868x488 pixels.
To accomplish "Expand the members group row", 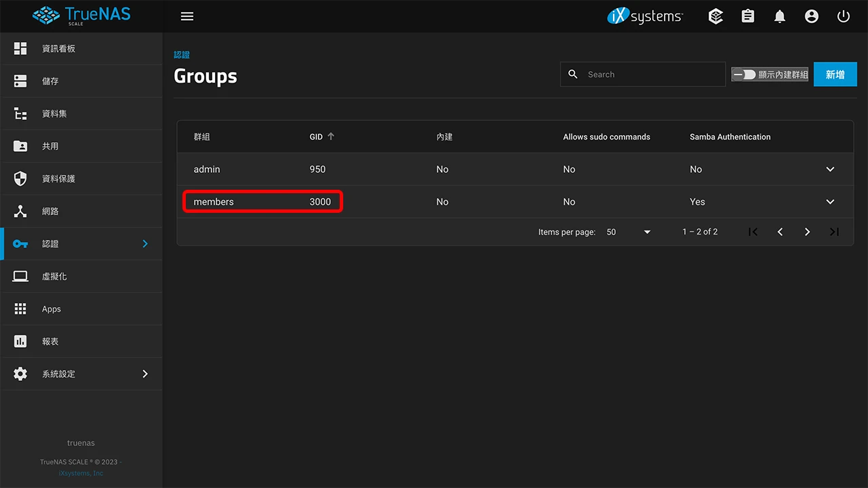I will point(830,202).
